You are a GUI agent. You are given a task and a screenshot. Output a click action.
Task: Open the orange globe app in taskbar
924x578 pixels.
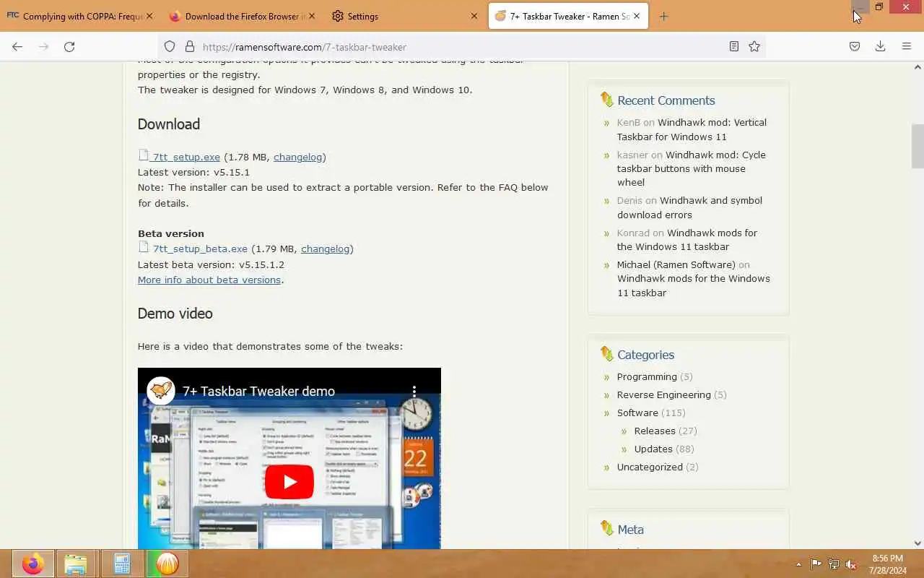(x=167, y=564)
